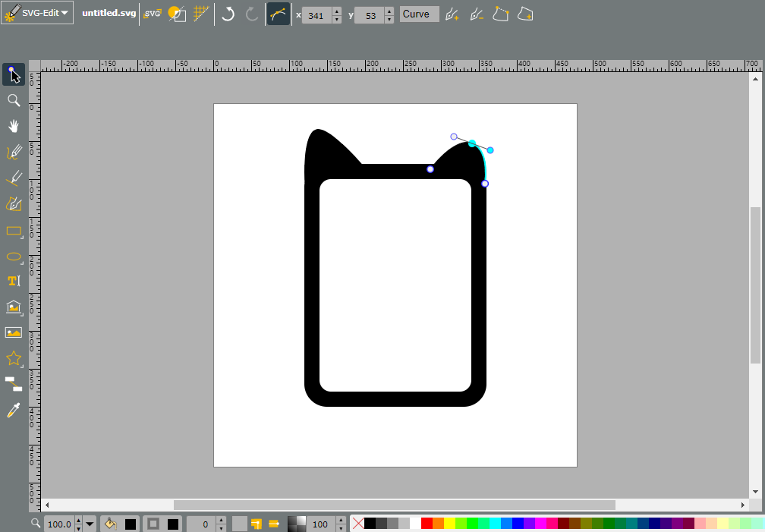Select the Rectangle drawing tool
Viewport: 765px width, 532px height.
tap(14, 231)
